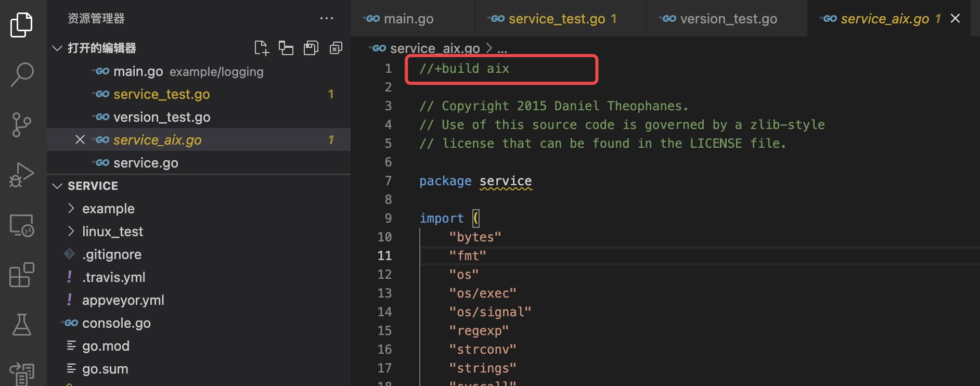Switch to the main.go tab
The image size is (980, 386).
[x=412, y=18]
